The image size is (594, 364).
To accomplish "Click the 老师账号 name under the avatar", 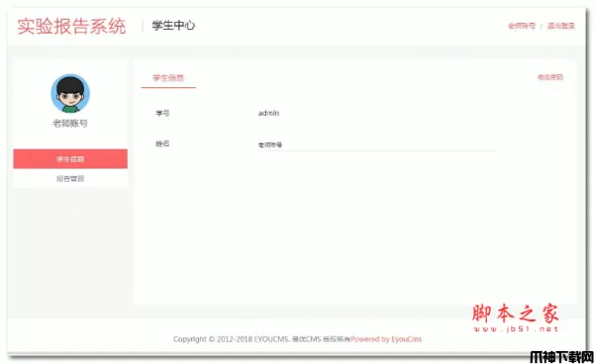I will 70,124.
